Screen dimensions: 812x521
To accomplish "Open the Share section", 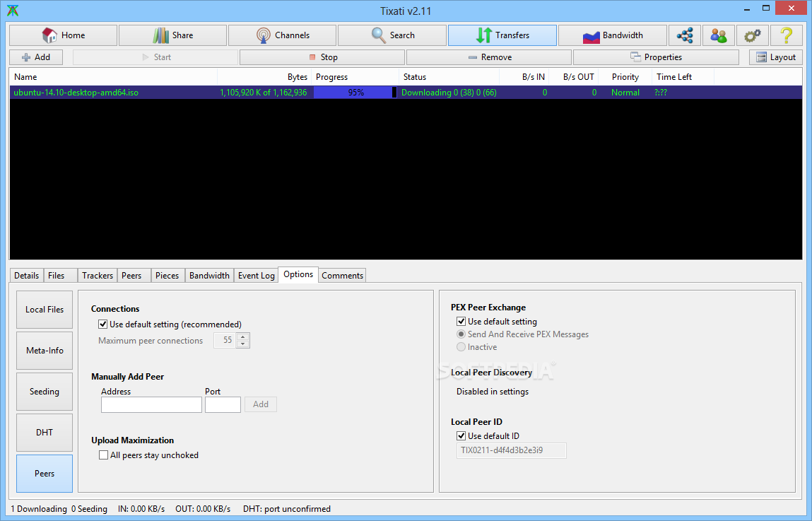I will coord(172,35).
